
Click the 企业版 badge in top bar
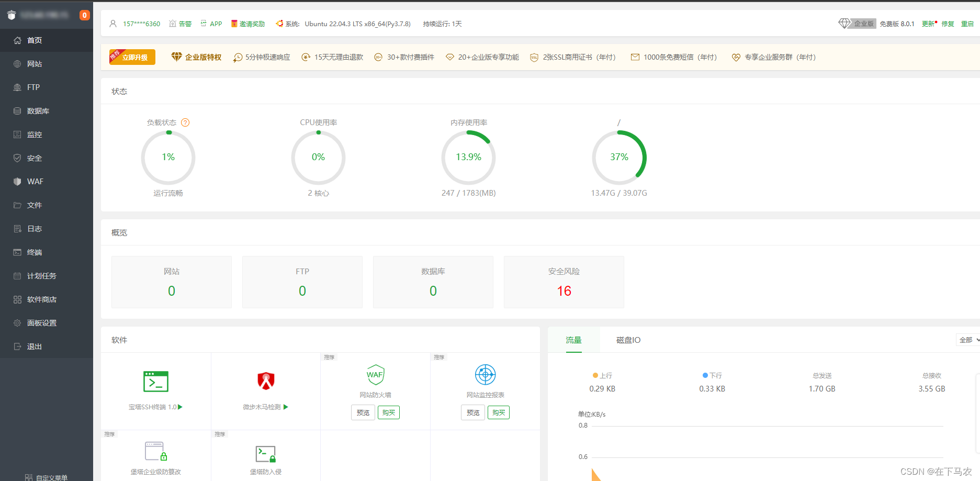863,24
